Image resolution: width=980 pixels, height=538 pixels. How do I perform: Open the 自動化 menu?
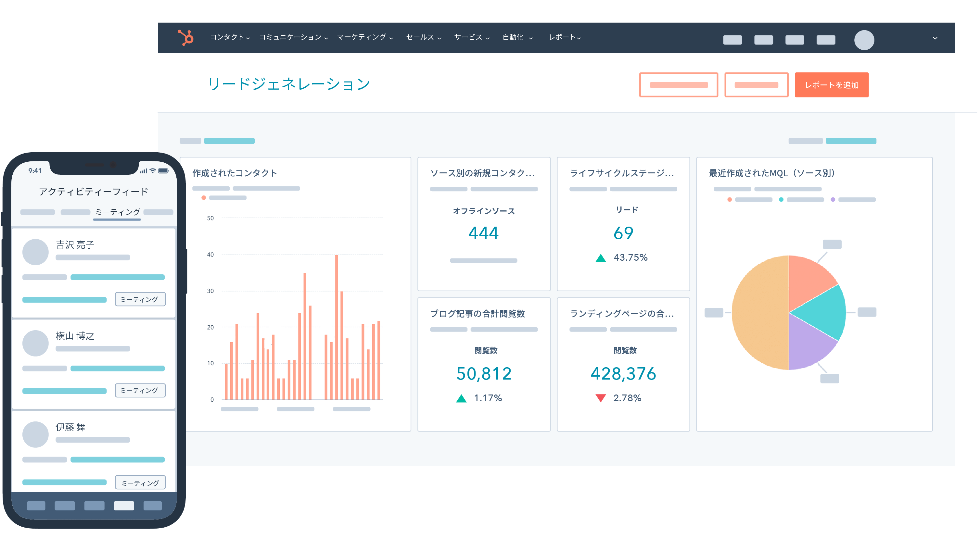pyautogui.click(x=517, y=37)
